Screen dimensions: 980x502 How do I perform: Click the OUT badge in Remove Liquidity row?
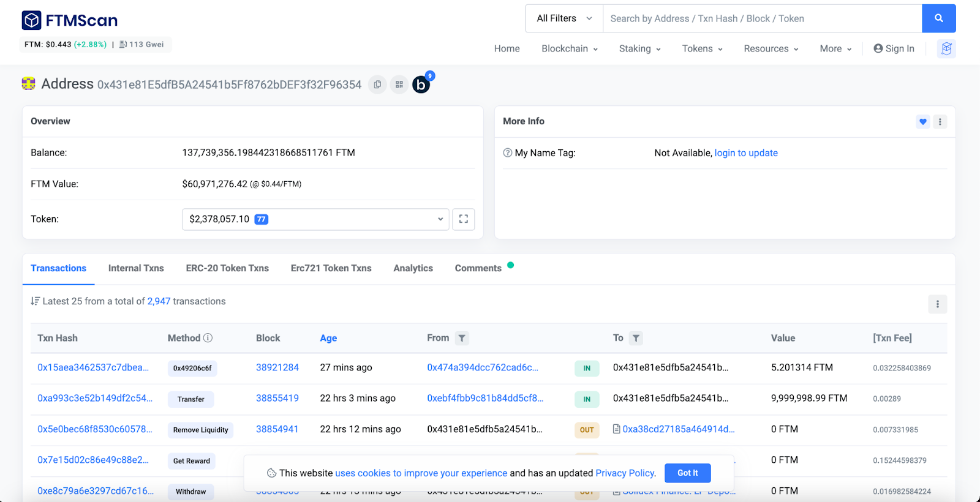tap(587, 430)
